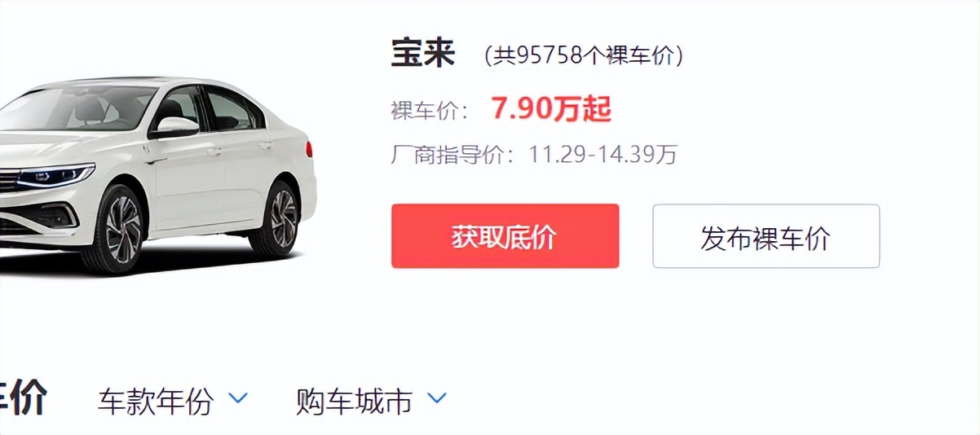Click the red 7.90万起 price

(x=551, y=108)
